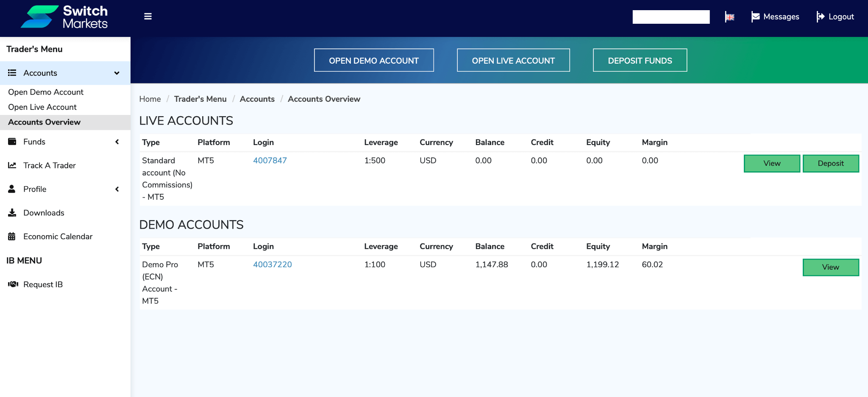Click the Funds wallet icon

point(12,142)
